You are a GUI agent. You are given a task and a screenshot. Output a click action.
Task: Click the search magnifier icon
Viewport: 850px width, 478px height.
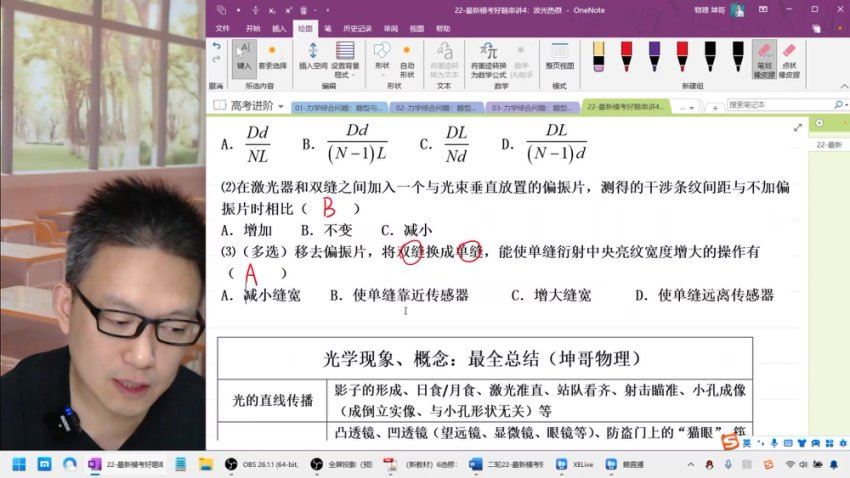point(839,104)
